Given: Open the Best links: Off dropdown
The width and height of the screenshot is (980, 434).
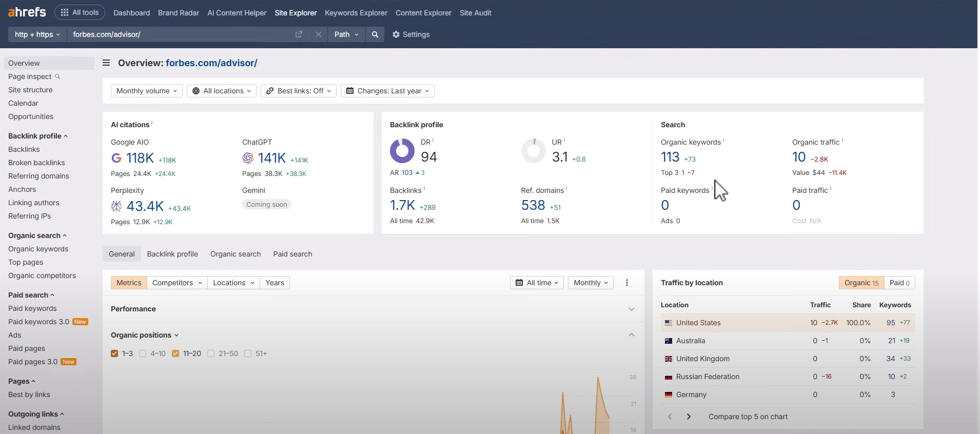Looking at the screenshot, I should (299, 91).
